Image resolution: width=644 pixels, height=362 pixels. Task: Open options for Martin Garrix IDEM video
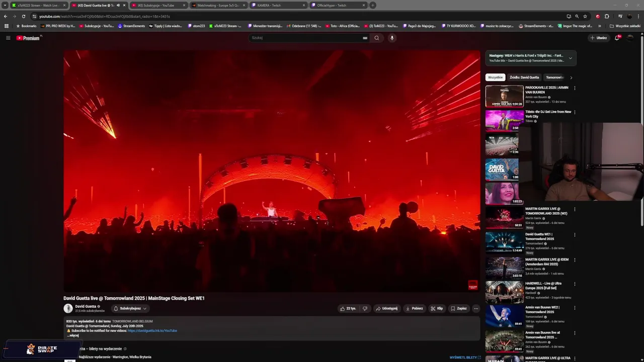tap(575, 260)
